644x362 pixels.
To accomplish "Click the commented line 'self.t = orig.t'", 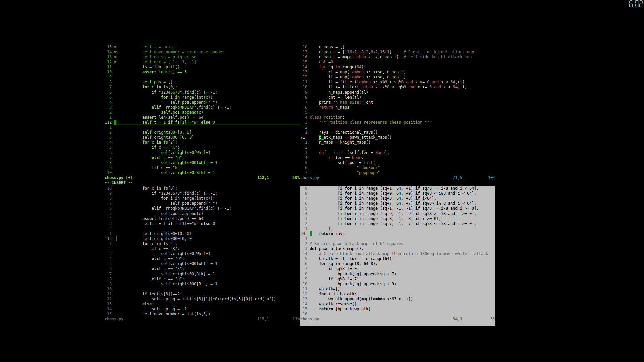I will 160,47.
